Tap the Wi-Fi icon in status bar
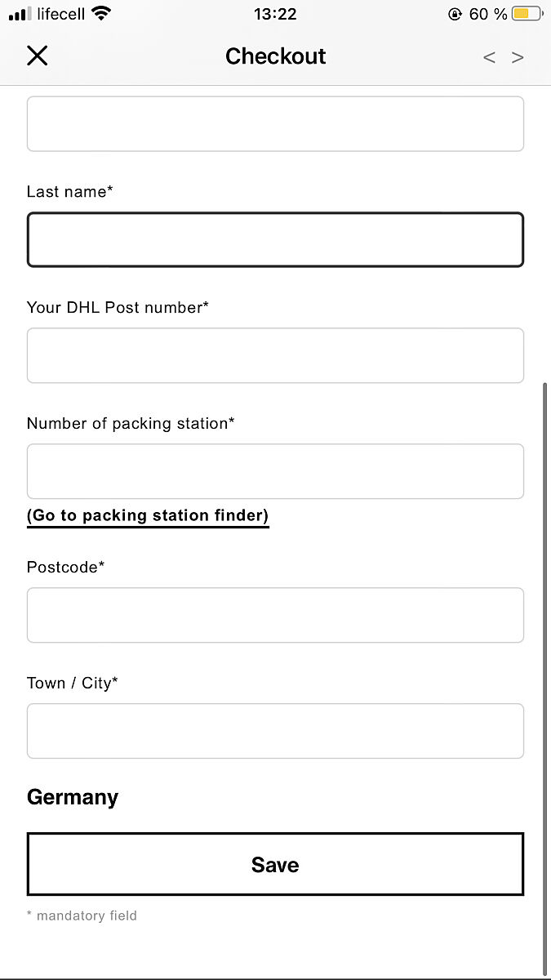The width and height of the screenshot is (551, 980). [101, 14]
